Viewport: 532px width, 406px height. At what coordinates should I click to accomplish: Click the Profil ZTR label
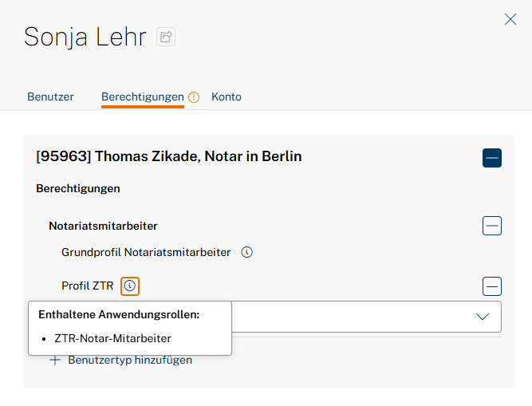pyautogui.click(x=88, y=286)
